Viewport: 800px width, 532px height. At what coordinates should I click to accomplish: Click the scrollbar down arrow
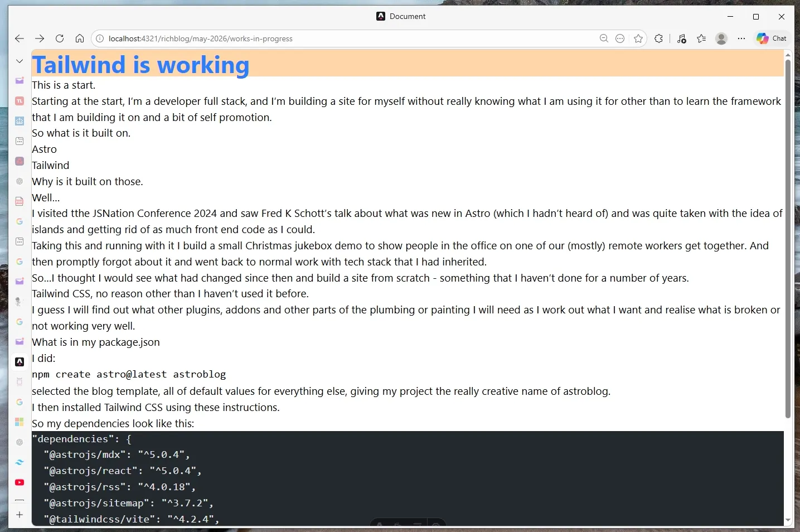click(788, 520)
